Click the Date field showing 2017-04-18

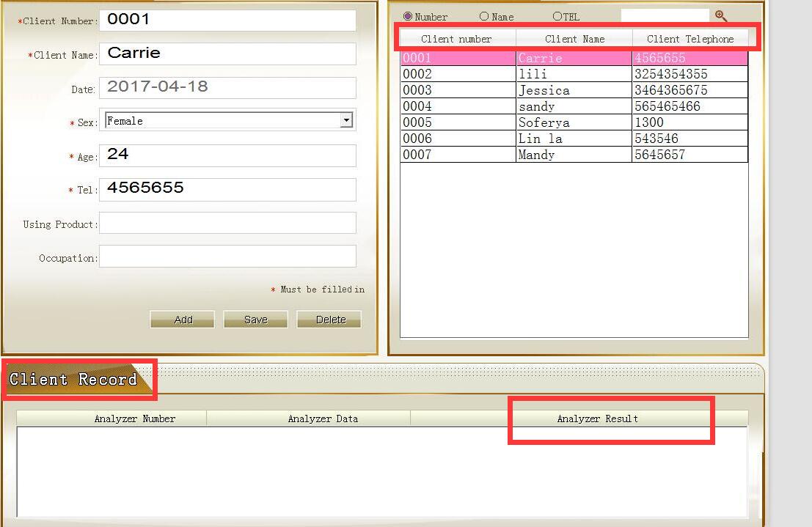228,87
